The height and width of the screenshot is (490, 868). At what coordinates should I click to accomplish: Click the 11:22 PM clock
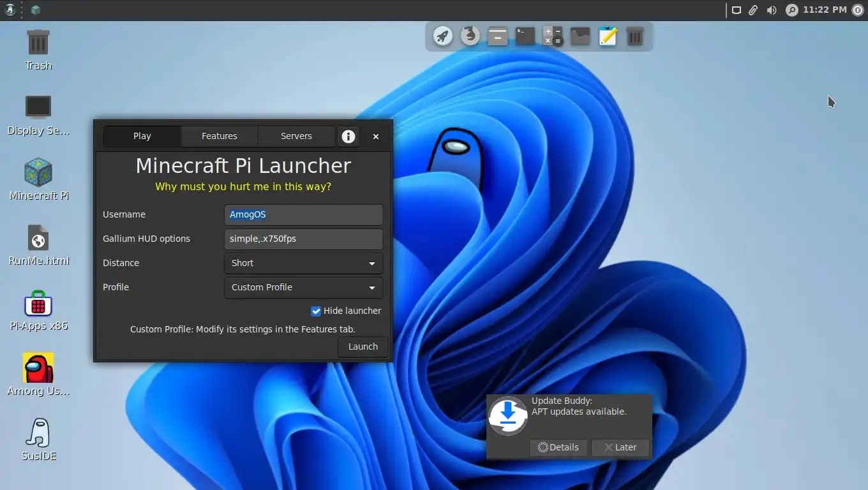pyautogui.click(x=825, y=10)
